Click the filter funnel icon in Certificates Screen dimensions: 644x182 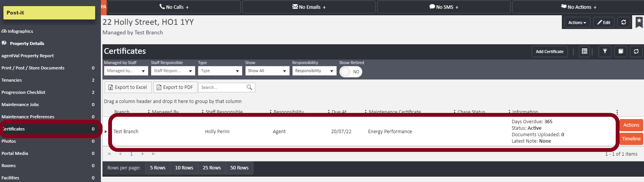click(605, 52)
